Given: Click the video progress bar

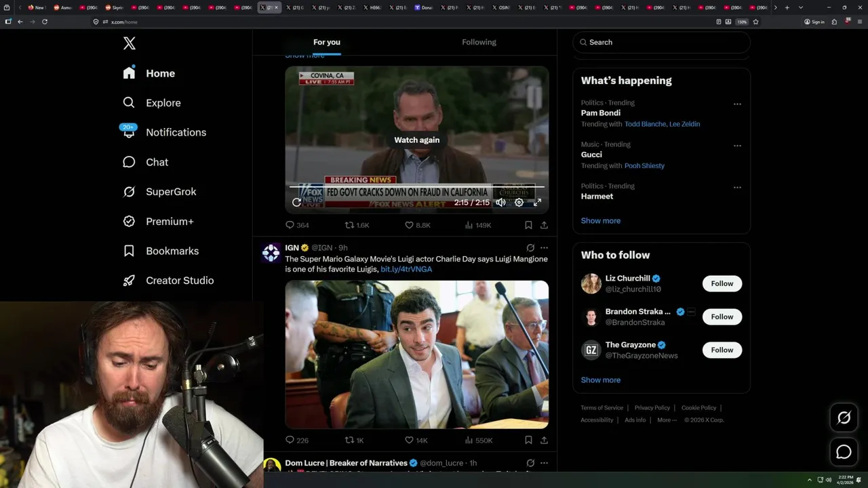Looking at the screenshot, I should coord(417,186).
